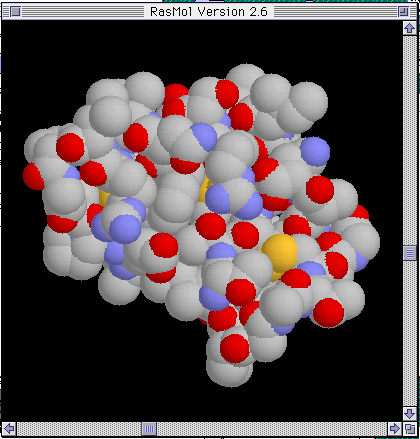Pick the lone blue nitrogen atom on the molecule's right edge
Screen dimensions: 420x439
coord(315,151)
